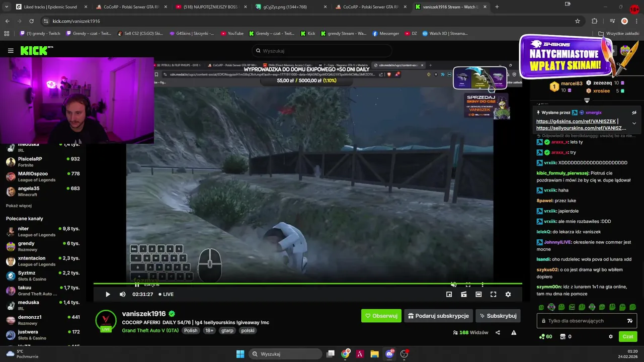This screenshot has width=644, height=362.
Task: Select the 'Polish' tag chip
Action: coord(191,330)
